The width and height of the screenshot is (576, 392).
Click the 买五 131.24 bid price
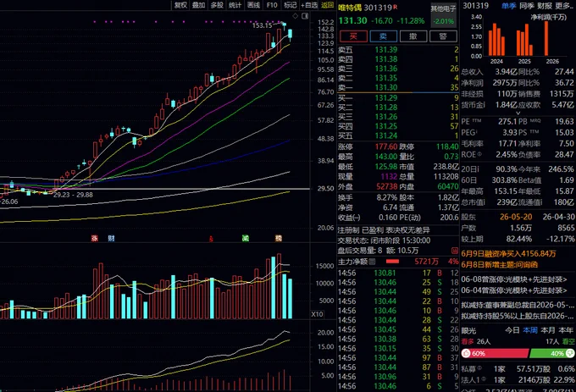(x=386, y=136)
